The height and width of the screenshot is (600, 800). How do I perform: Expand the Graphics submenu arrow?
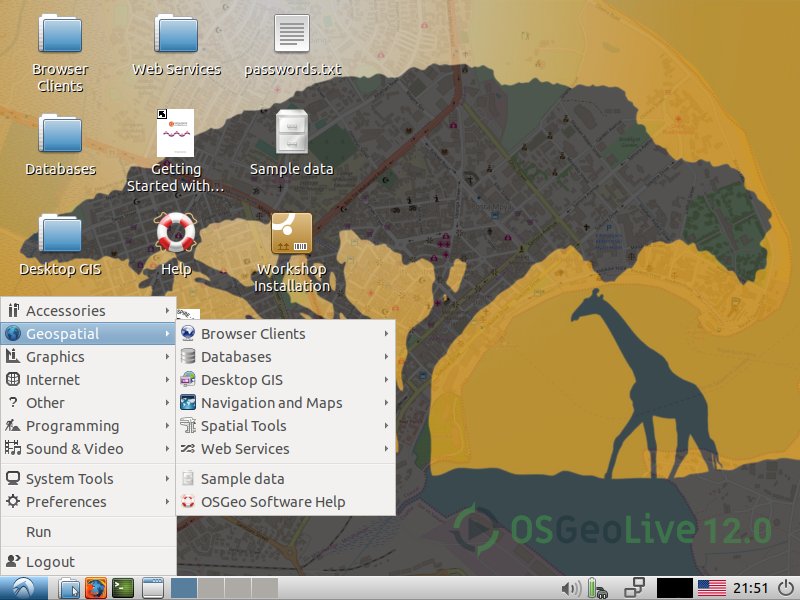(167, 357)
